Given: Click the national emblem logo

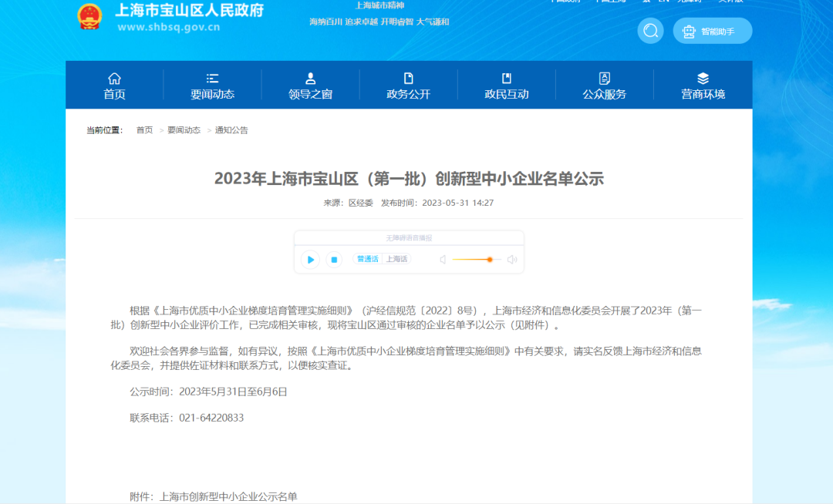Looking at the screenshot, I should pos(90,16).
